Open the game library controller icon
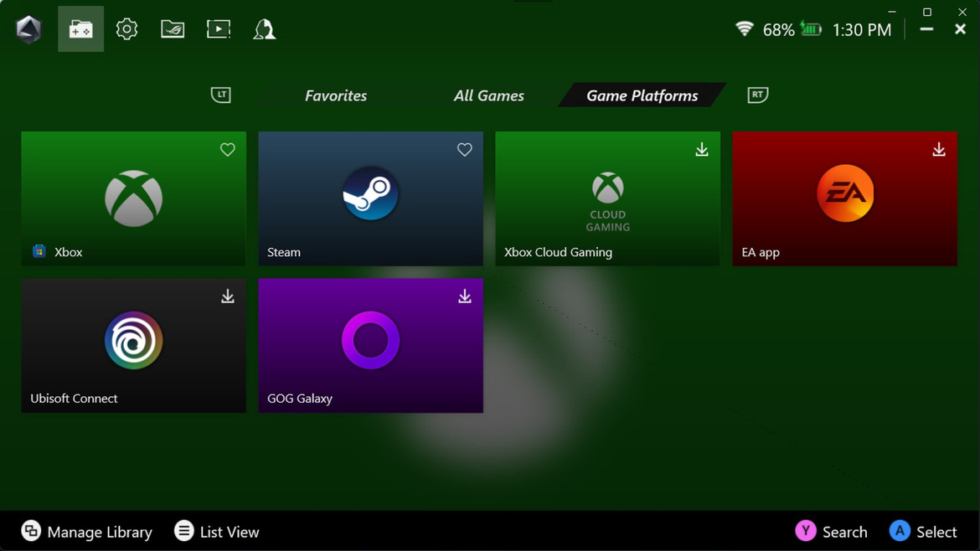This screenshot has height=551, width=980. (x=80, y=29)
